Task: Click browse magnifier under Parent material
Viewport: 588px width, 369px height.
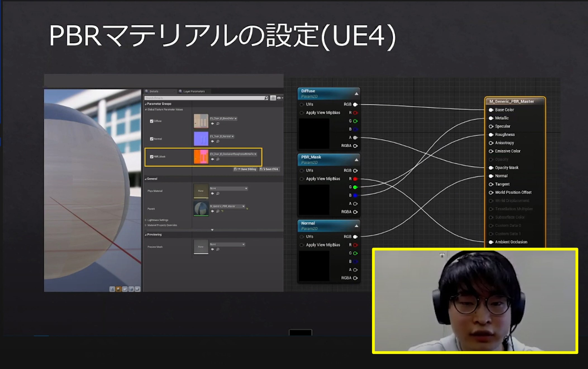Action: coord(218,211)
